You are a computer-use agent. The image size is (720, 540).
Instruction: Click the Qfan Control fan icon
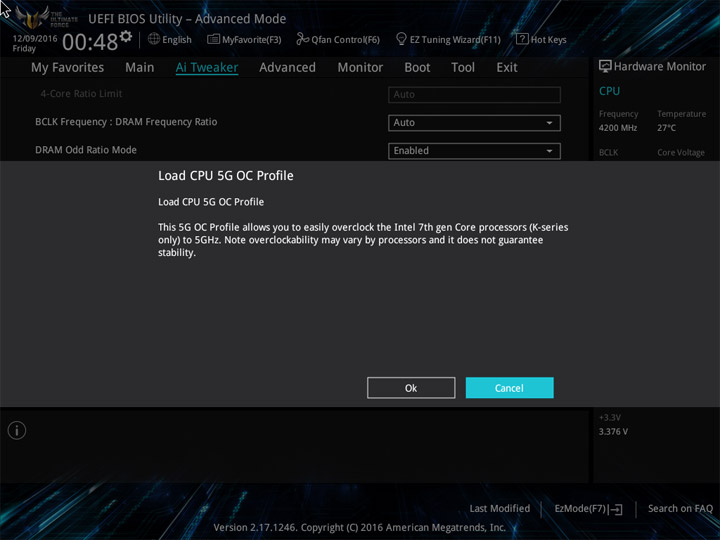pyautogui.click(x=302, y=39)
